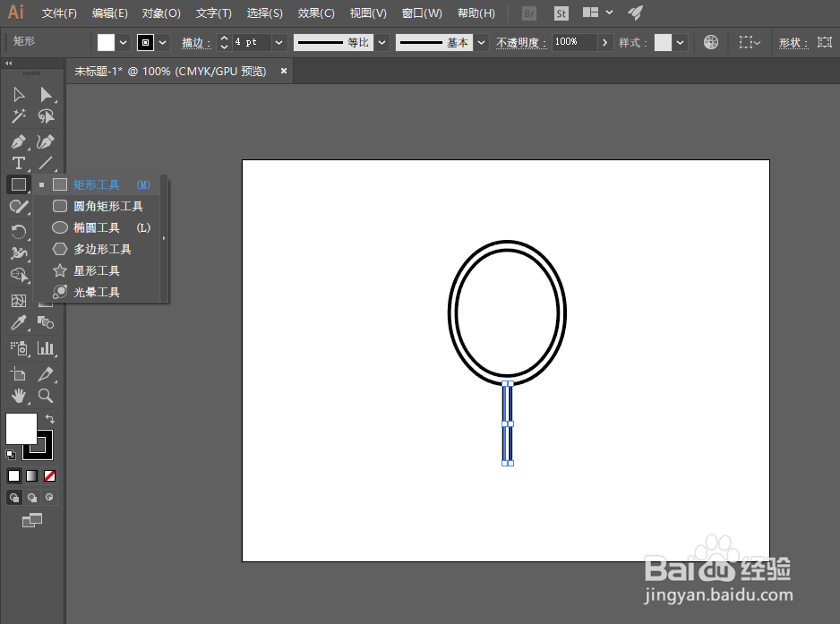840x624 pixels.
Task: Select the Zoom tool
Action: (x=46, y=396)
